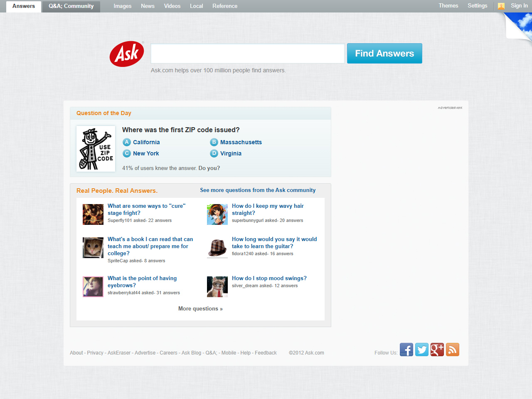The image size is (532, 399).
Task: Click the Find Answers button
Action: pyautogui.click(x=384, y=54)
